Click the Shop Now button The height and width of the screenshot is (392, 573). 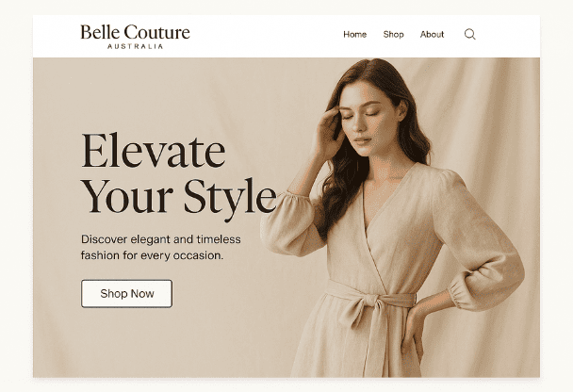pyautogui.click(x=126, y=294)
